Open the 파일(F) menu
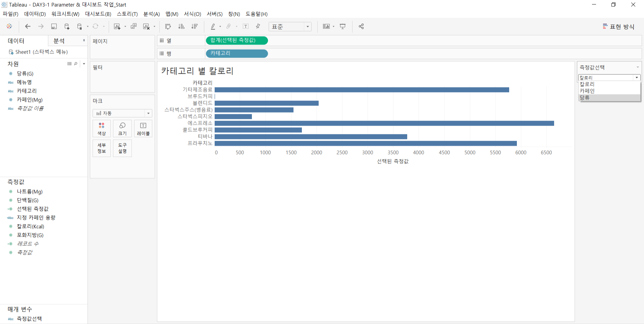Screen dimensions: 644x324 pyautogui.click(x=10, y=14)
